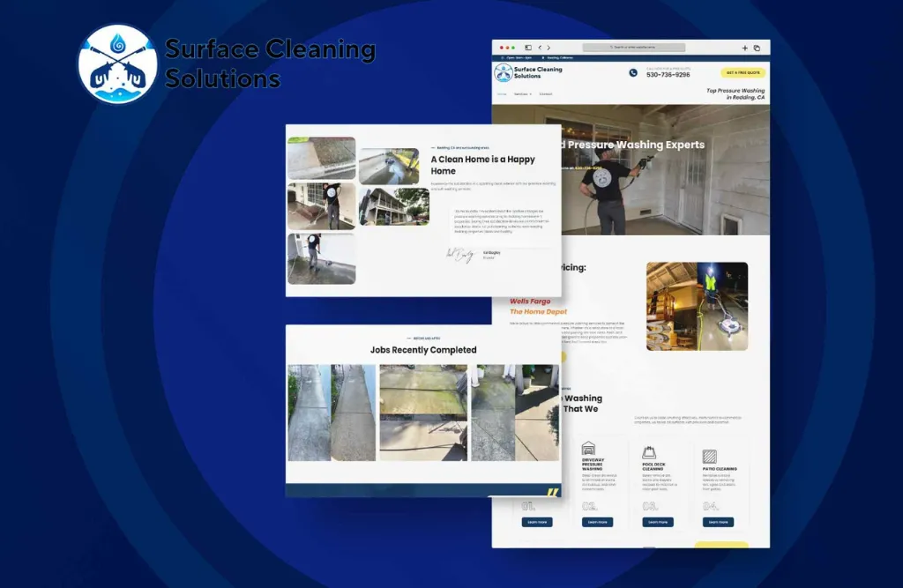Click the Patio Cleaning card title

click(x=720, y=469)
